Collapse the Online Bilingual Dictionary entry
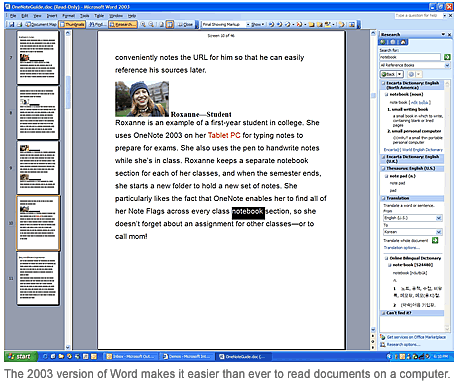Screen dimensions: 461x383 pos(387,258)
